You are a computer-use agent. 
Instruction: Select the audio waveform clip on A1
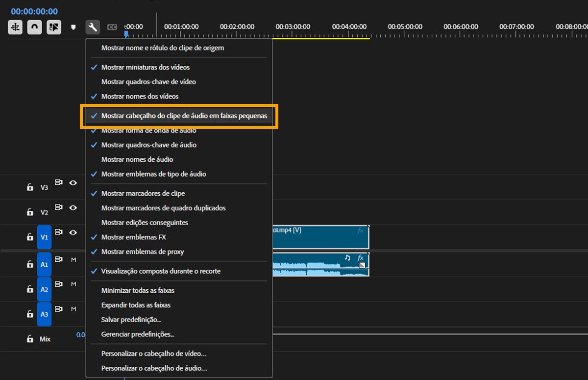click(320, 264)
